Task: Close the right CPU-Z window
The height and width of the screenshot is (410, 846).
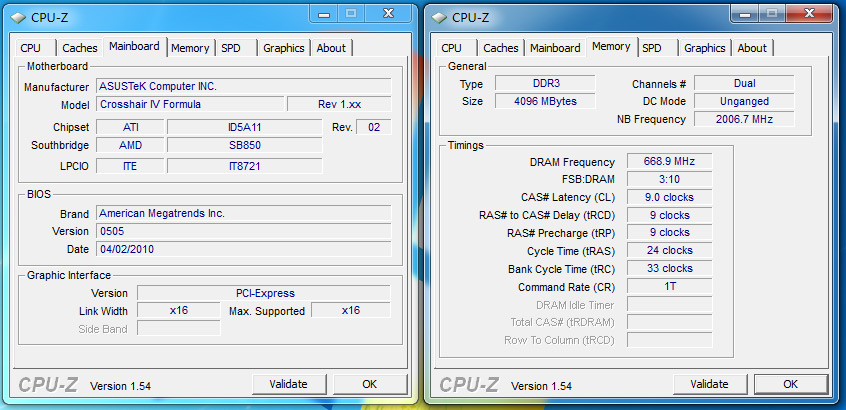Action: coord(810,13)
